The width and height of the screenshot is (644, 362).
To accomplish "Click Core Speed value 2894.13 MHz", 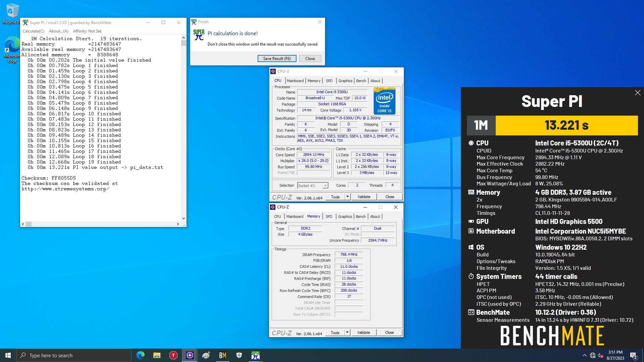I will tap(314, 155).
